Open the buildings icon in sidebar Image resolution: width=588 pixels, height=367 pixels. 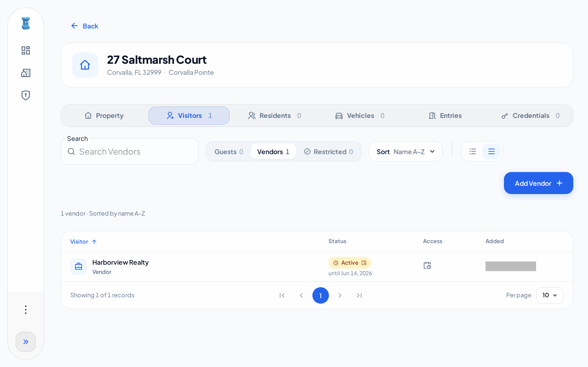point(25,73)
